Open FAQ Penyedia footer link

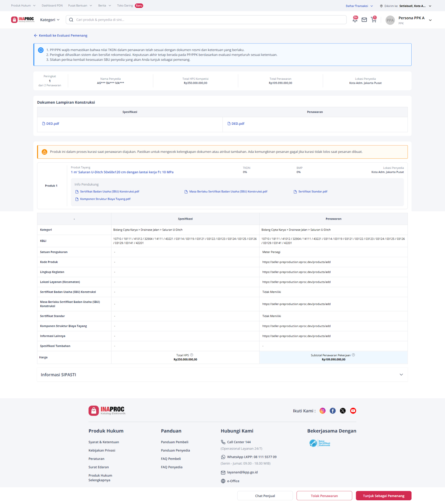[x=172, y=467]
